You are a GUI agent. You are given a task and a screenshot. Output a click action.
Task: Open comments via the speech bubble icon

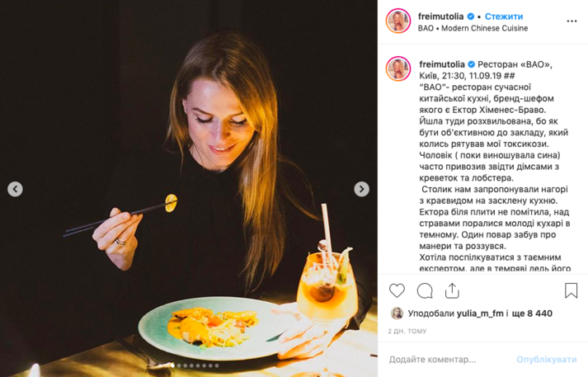(x=425, y=290)
